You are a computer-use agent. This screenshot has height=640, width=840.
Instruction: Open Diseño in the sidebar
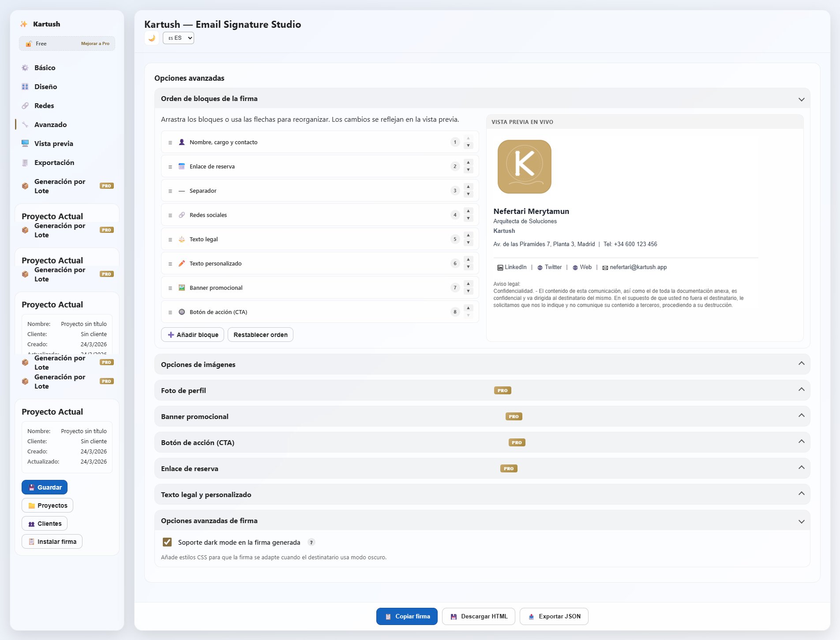[45, 87]
